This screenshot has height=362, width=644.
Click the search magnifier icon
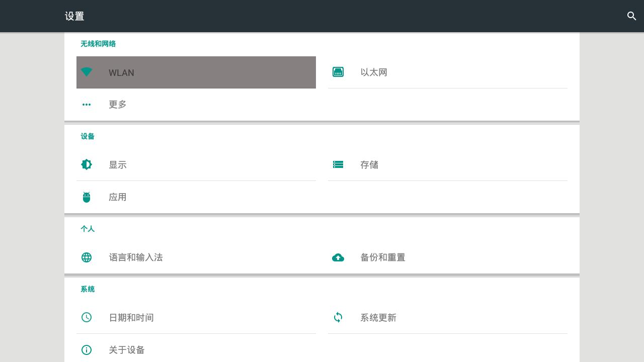tap(632, 16)
